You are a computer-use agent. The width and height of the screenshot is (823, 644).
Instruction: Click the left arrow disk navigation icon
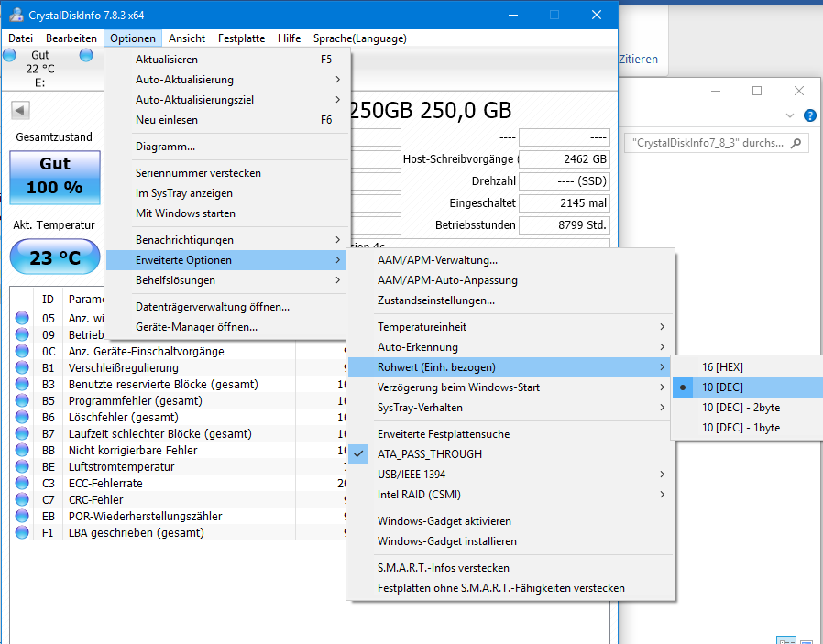tap(18, 110)
